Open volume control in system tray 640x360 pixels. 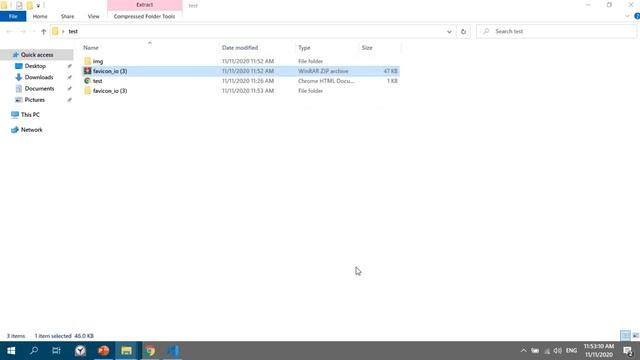point(558,351)
